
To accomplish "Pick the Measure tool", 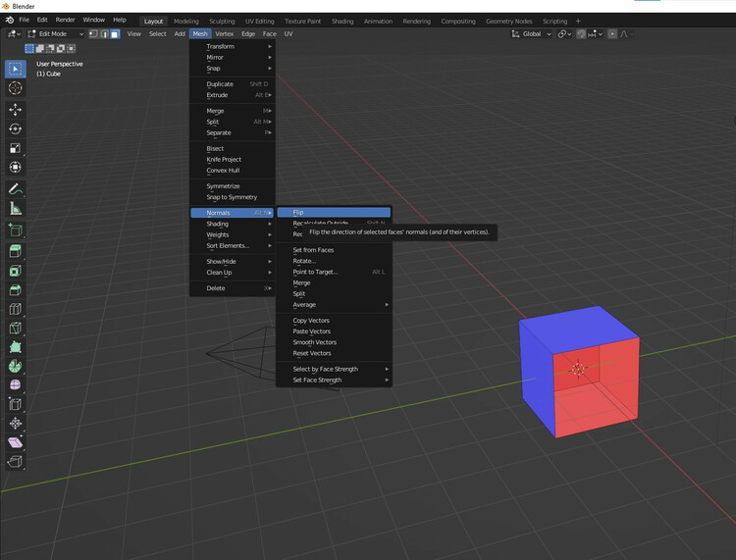I will tap(15, 209).
